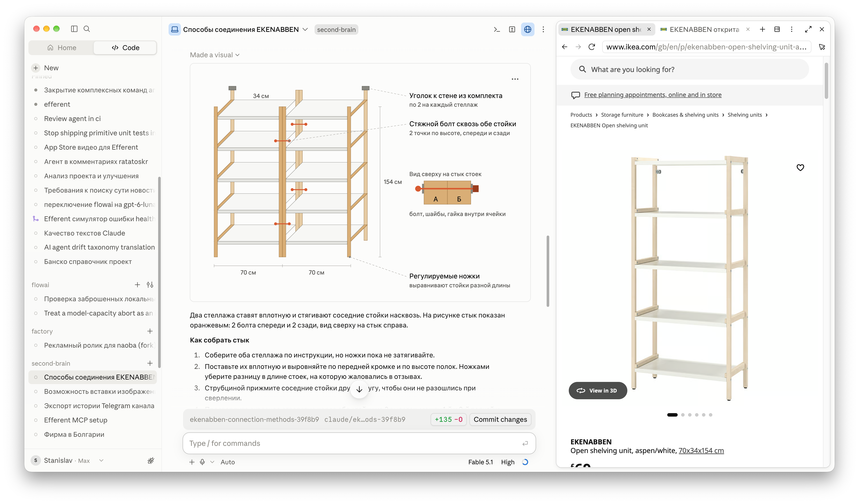Screen dimensions: 859x504
Task: Activate the element picker cursor icon
Action: (822, 47)
